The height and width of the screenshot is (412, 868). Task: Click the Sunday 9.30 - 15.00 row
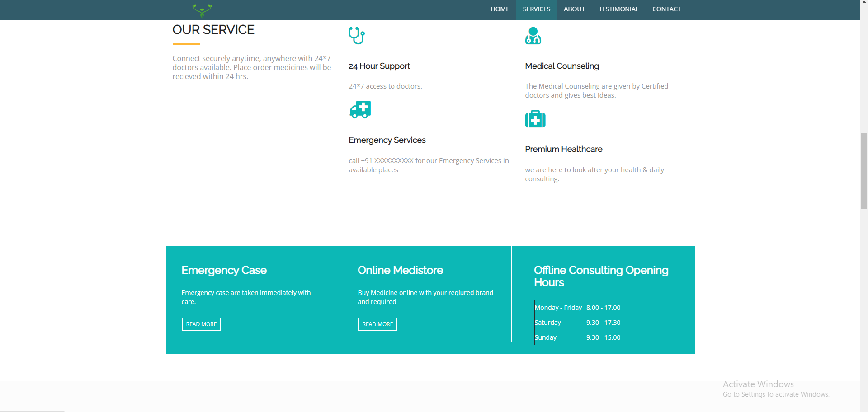(579, 337)
